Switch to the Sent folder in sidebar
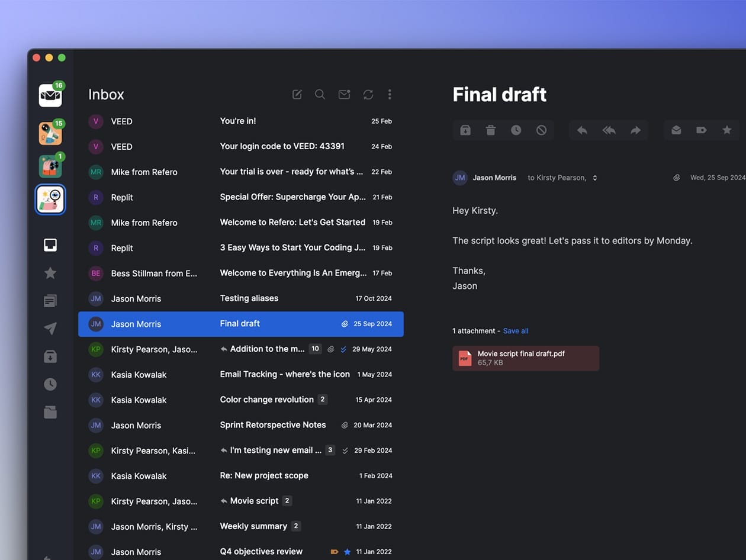Viewport: 746px width, 560px height. click(x=50, y=329)
